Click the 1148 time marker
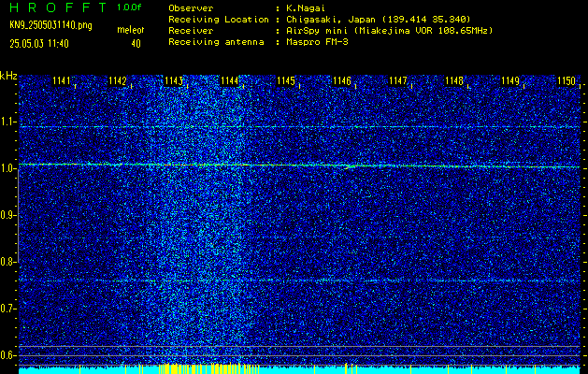This screenshot has width=588, height=374. coord(454,80)
